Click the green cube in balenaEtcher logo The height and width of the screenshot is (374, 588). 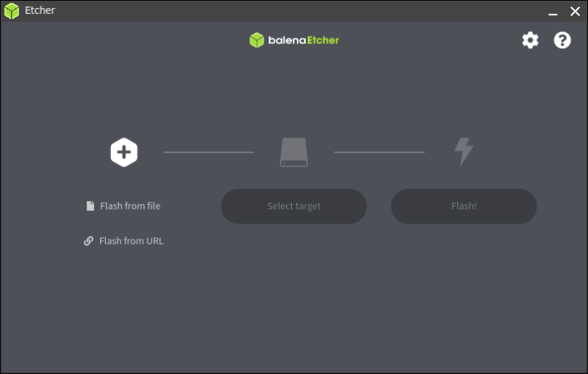[257, 40]
